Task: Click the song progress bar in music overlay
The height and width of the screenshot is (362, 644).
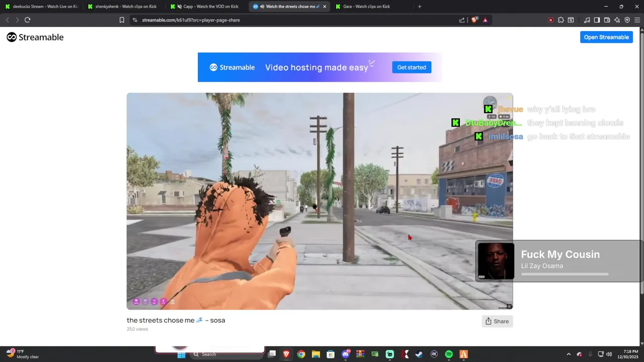Action: click(x=565, y=275)
